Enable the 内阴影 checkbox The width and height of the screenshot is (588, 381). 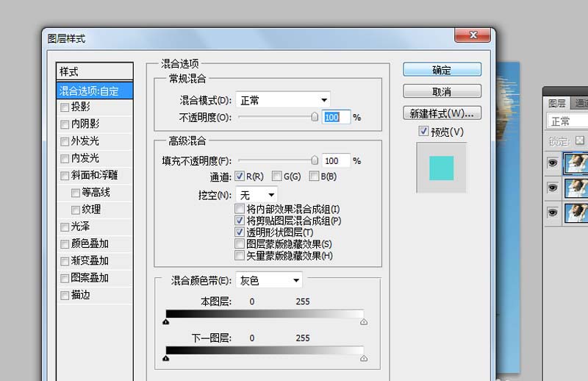65,124
